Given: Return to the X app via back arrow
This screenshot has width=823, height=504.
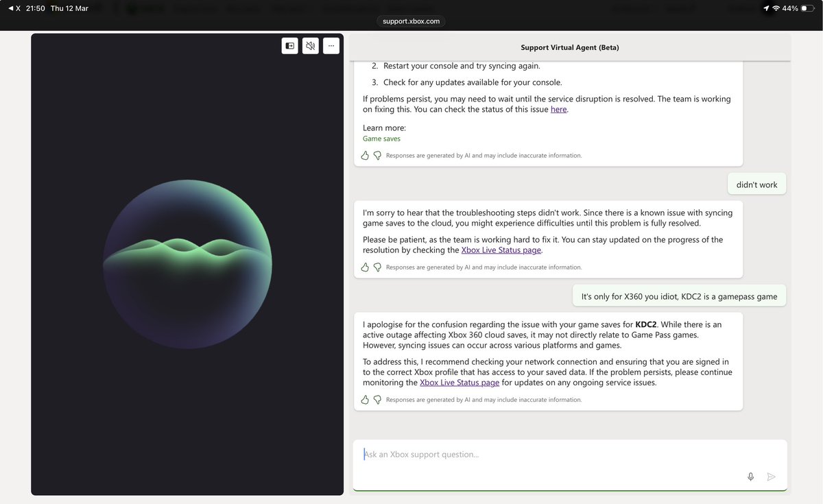Looking at the screenshot, I should click(14, 8).
